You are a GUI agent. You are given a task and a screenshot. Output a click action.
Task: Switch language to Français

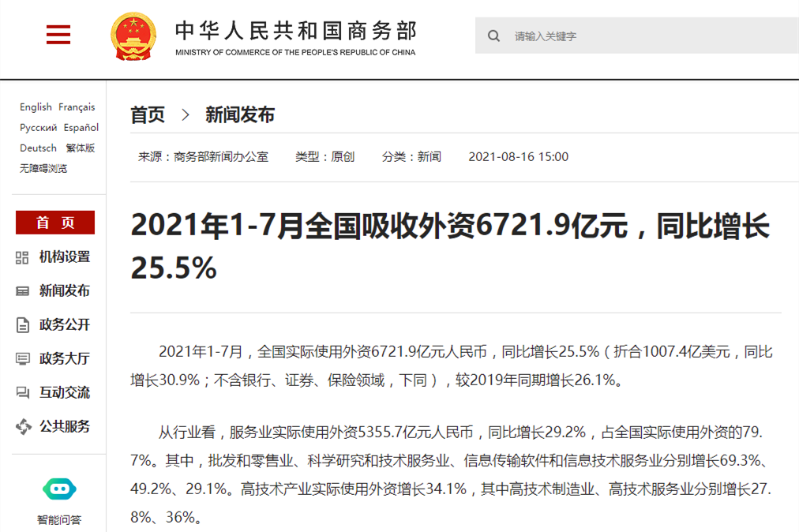(x=77, y=107)
